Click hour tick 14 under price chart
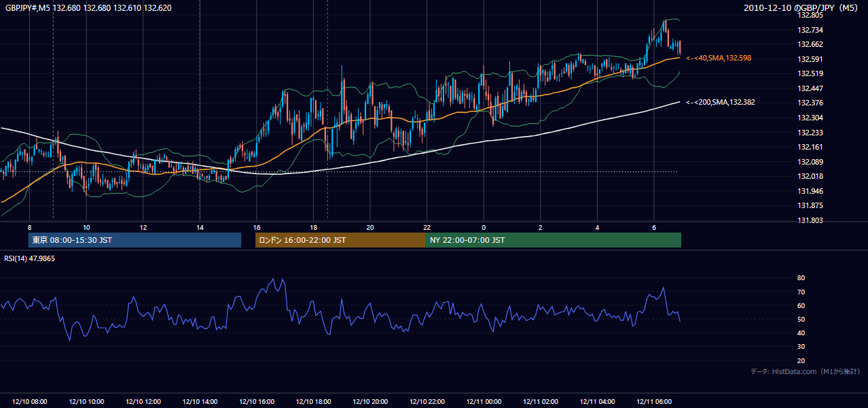The height and width of the screenshot is (408, 868). pos(200,227)
